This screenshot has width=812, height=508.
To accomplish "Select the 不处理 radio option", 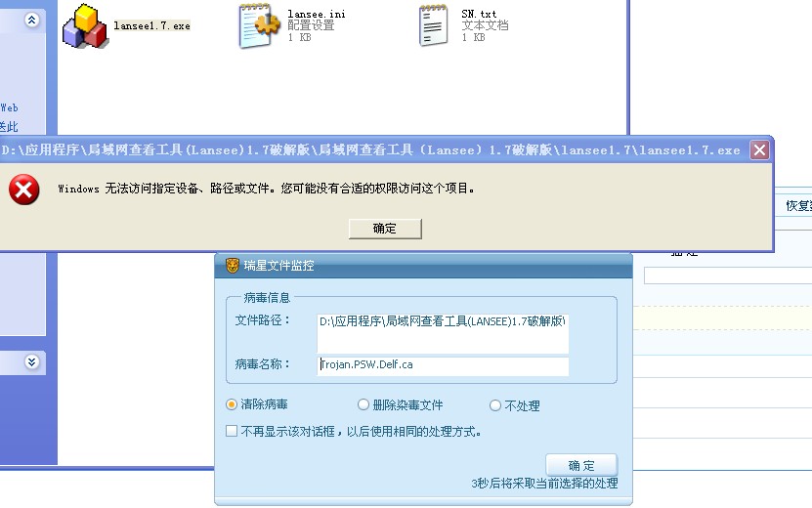I will click(495, 405).
